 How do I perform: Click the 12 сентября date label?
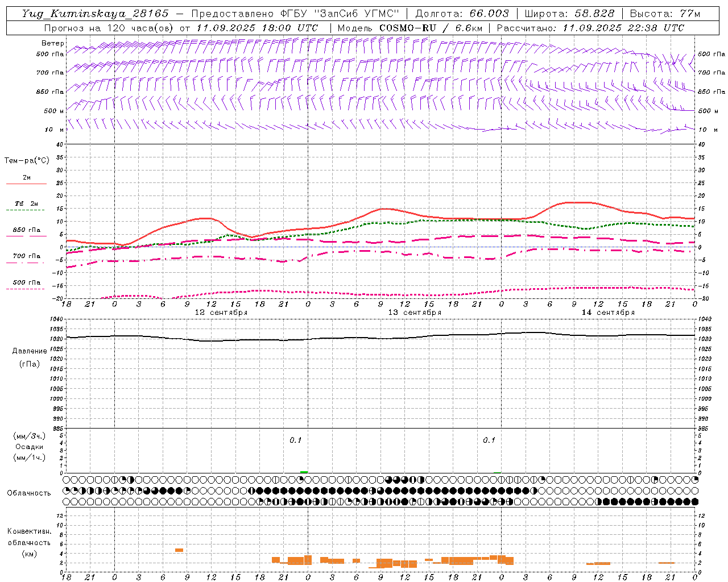tap(221, 313)
